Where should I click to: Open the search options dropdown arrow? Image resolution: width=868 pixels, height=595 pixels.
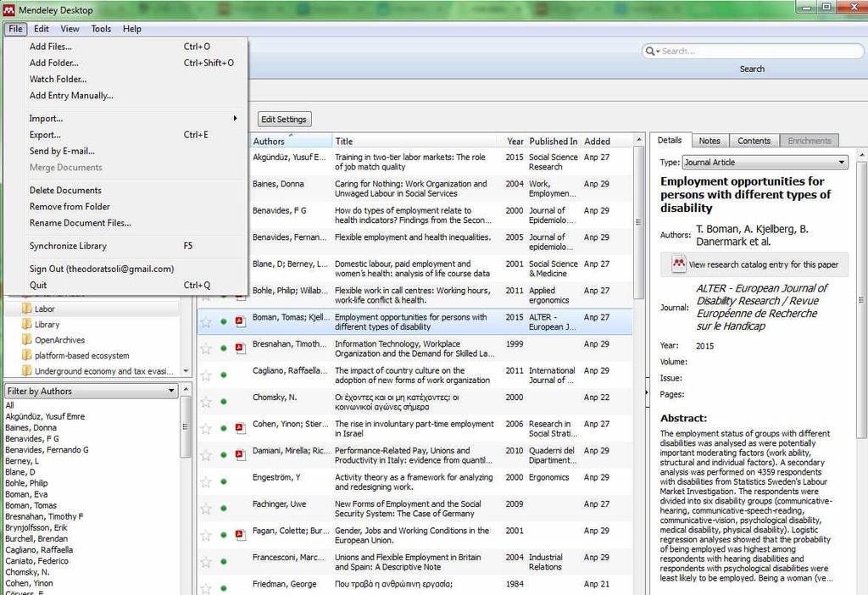click(x=658, y=52)
